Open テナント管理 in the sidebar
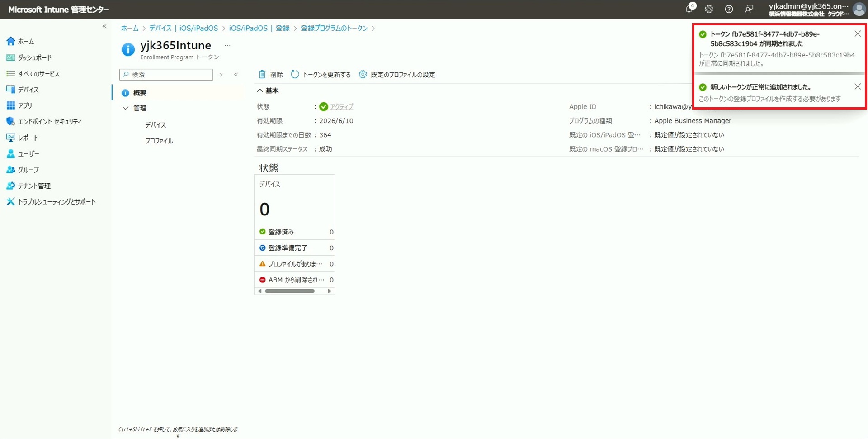Screen dimensions: 868x439 [28, 186]
